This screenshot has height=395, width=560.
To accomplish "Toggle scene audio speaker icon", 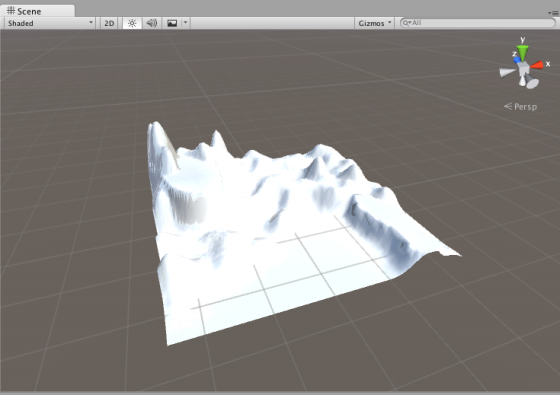I will pyautogui.click(x=152, y=23).
